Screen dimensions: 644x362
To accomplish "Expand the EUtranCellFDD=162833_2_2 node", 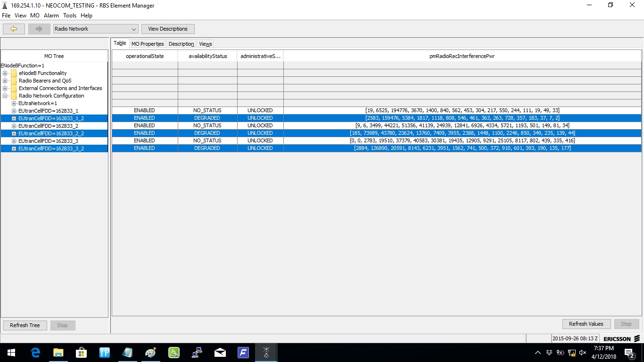I will [x=14, y=133].
